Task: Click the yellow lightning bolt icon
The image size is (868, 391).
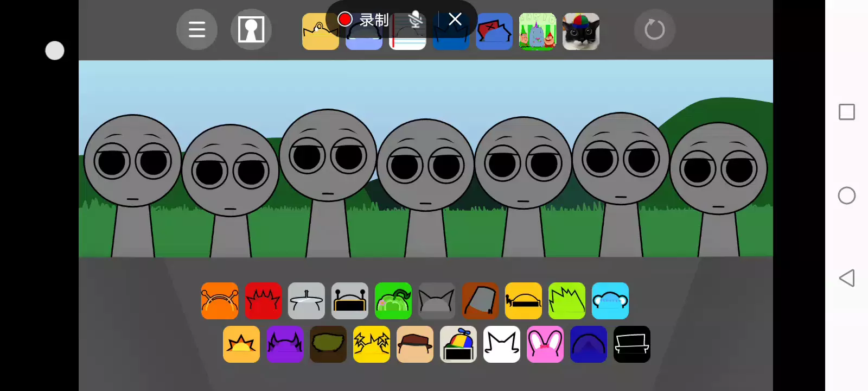Action: point(372,344)
